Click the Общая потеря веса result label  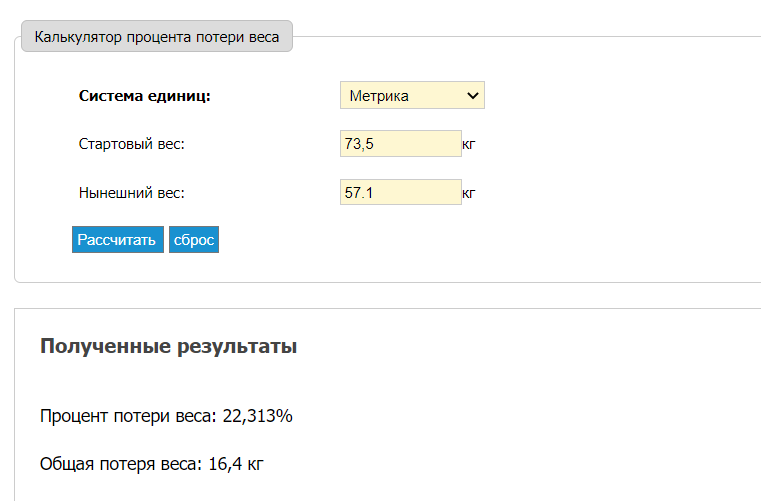point(120,464)
